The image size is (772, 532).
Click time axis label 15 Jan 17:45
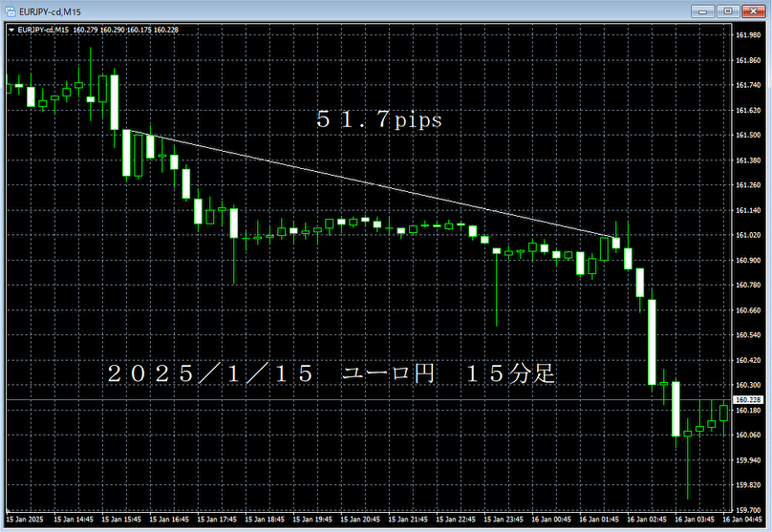(217, 520)
